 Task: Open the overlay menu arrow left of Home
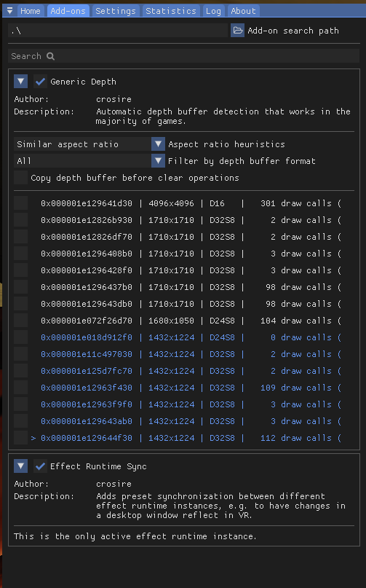9,11
